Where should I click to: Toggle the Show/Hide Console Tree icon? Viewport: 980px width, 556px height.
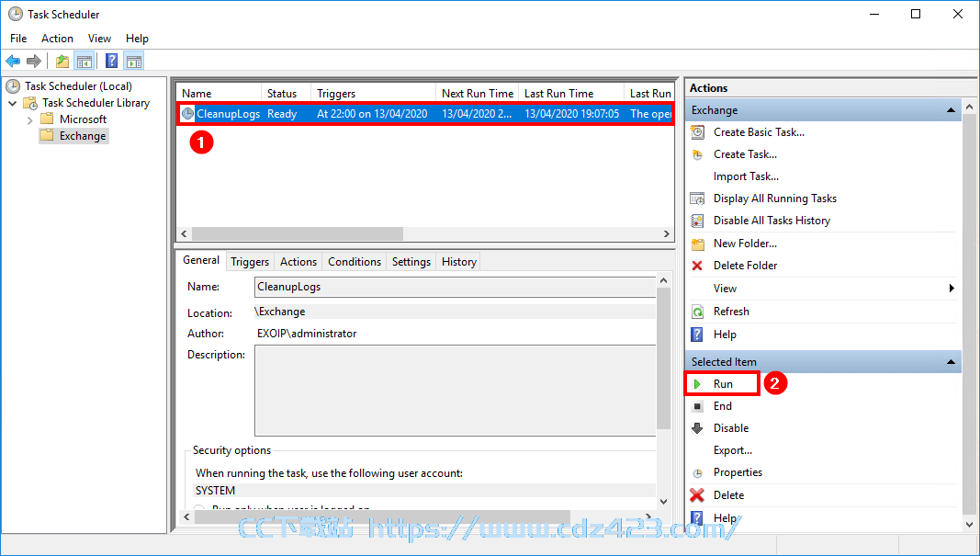pyautogui.click(x=84, y=61)
